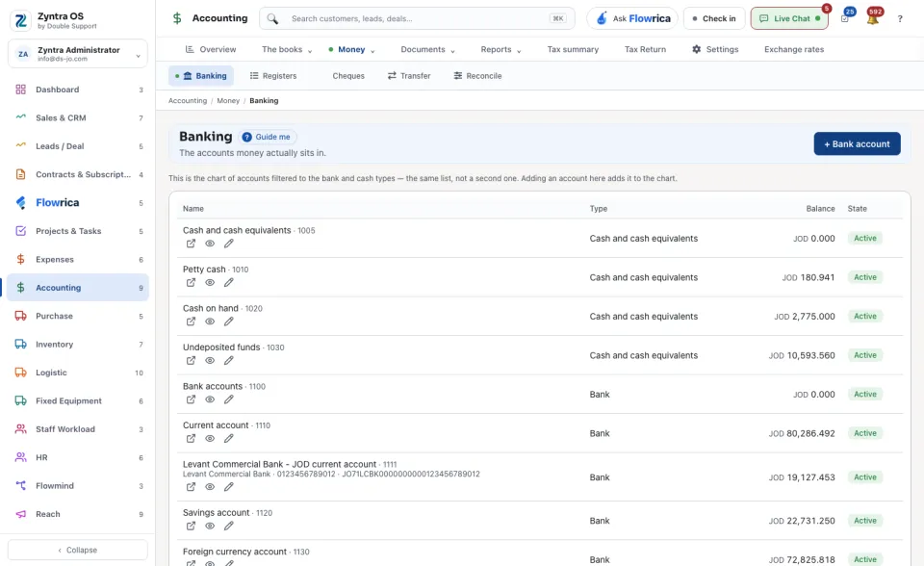This screenshot has height=566, width=924.
Task: Open Staff Workload in the sidebar
Action: (x=78, y=429)
